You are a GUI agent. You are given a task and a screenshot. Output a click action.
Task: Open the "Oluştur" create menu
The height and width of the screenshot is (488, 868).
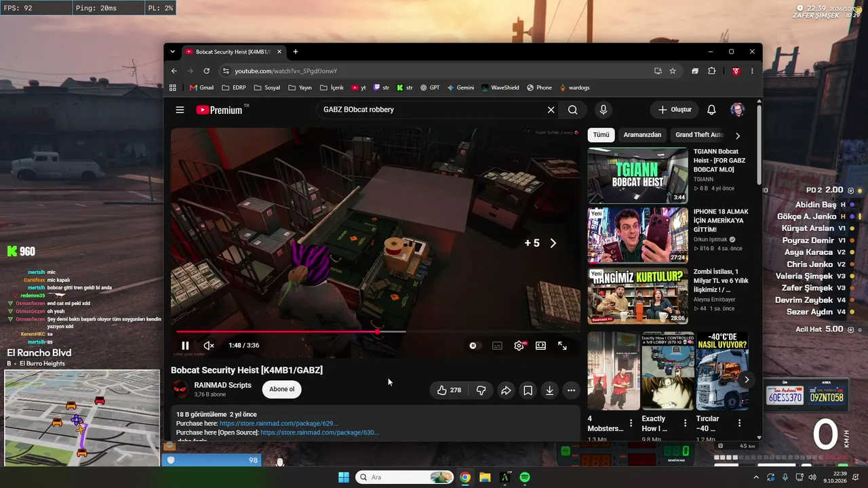click(675, 110)
